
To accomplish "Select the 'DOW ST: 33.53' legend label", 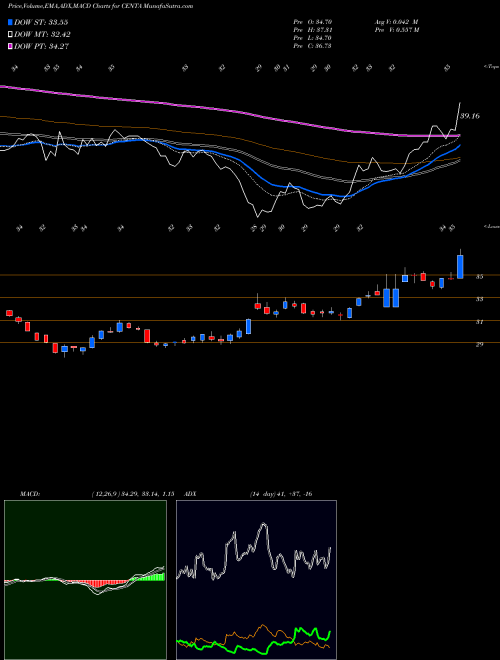I will (x=41, y=22).
